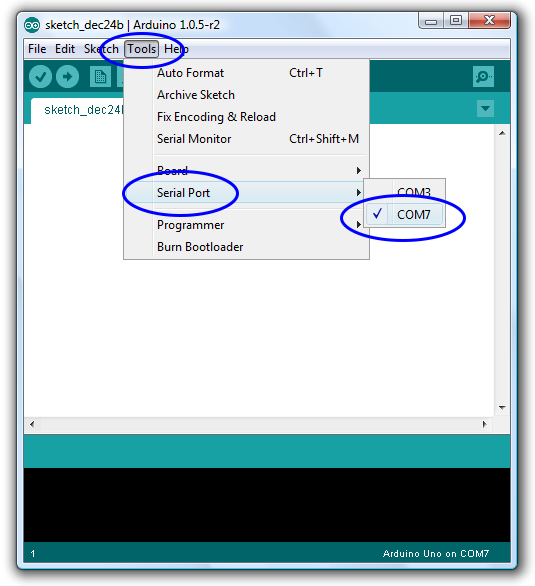Viewport: 535px width, 586px height.
Task: Click the horizontal scrollbar right arrow
Action: tap(485, 424)
